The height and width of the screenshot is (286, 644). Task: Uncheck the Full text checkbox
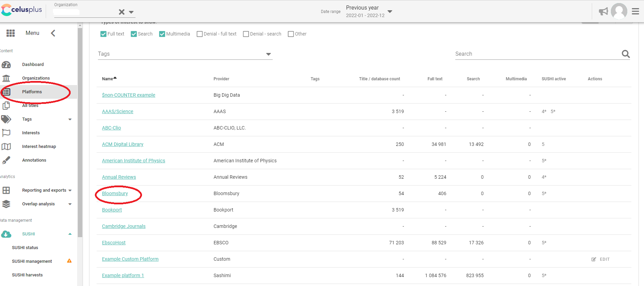click(103, 34)
